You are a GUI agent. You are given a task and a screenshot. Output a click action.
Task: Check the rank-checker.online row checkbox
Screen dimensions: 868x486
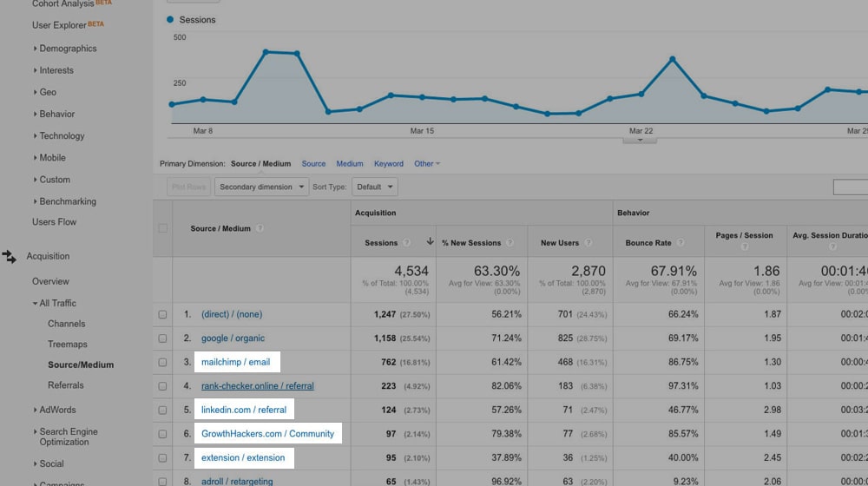tap(163, 386)
